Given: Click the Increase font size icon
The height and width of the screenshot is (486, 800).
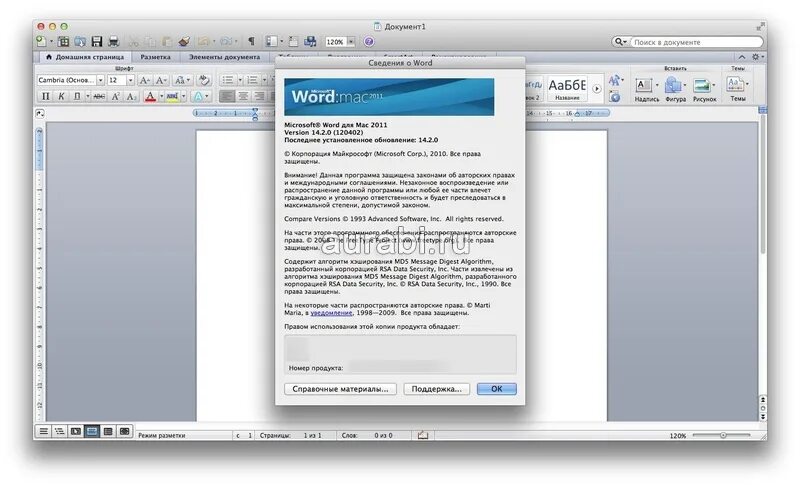Looking at the screenshot, I should [144, 80].
